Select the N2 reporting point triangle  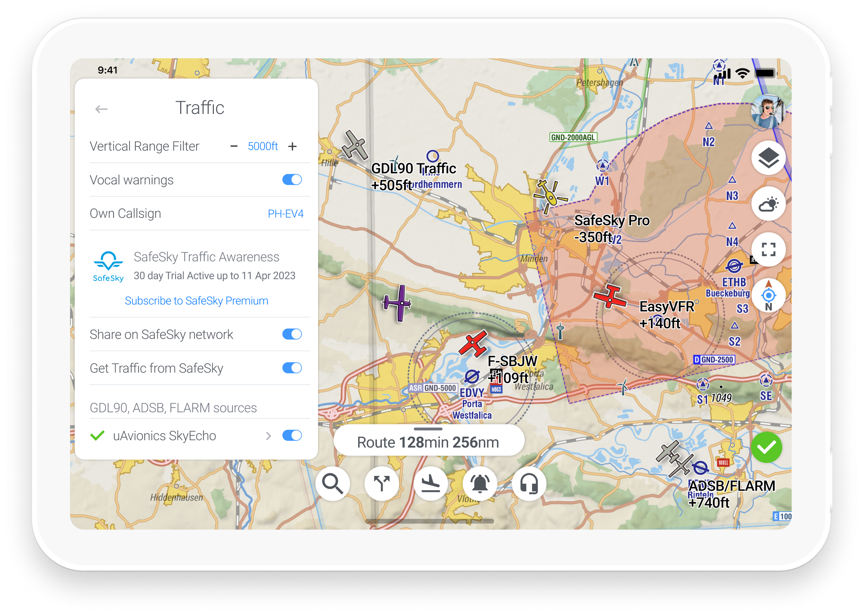[x=709, y=126]
